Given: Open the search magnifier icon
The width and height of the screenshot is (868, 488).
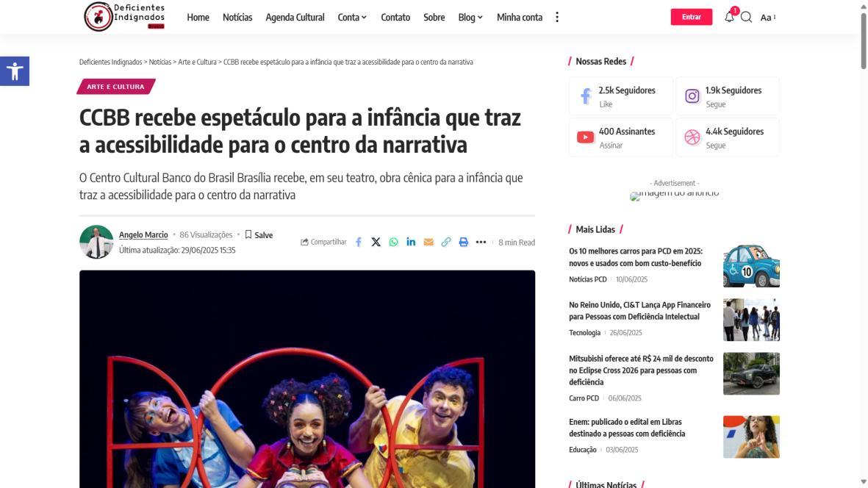Looking at the screenshot, I should click(x=746, y=17).
